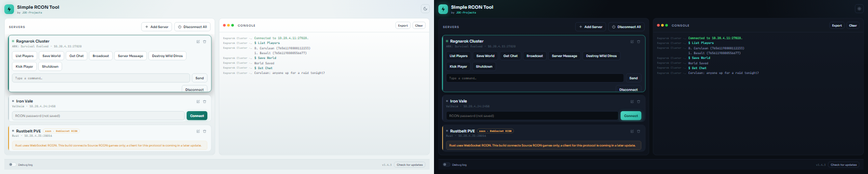The image size is (868, 174).
Task: Disconnect Ragnarok Cluster in dark window
Action: (x=628, y=89)
